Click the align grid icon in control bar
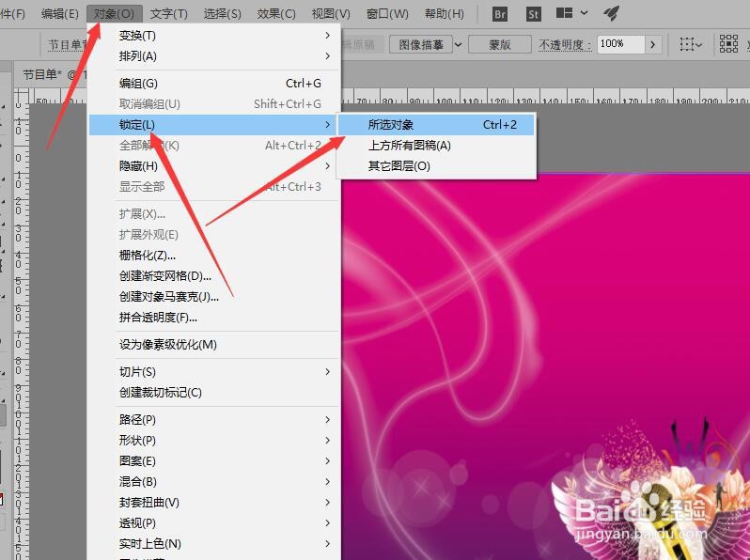 click(x=728, y=44)
